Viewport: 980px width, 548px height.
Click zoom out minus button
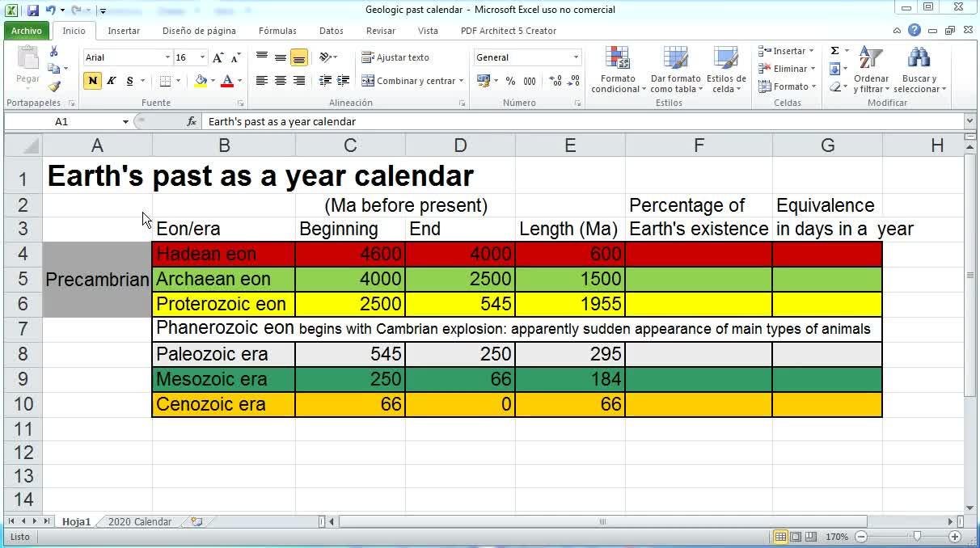861,537
